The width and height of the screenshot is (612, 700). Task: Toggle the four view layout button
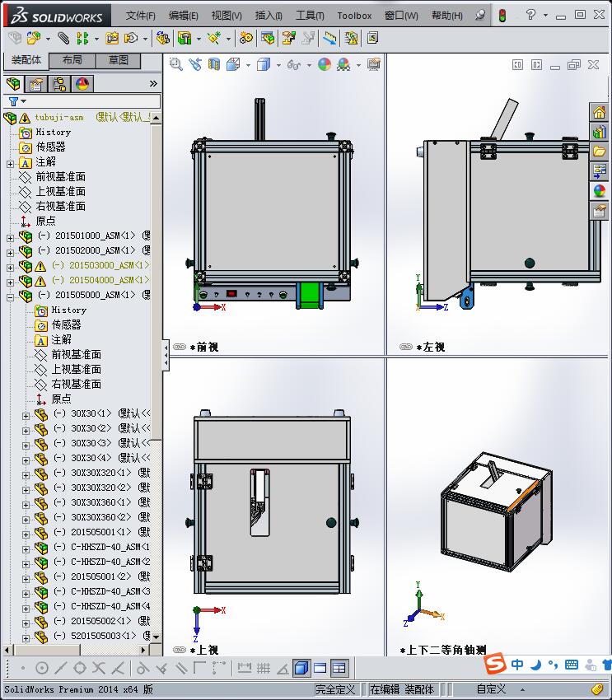tap(339, 668)
